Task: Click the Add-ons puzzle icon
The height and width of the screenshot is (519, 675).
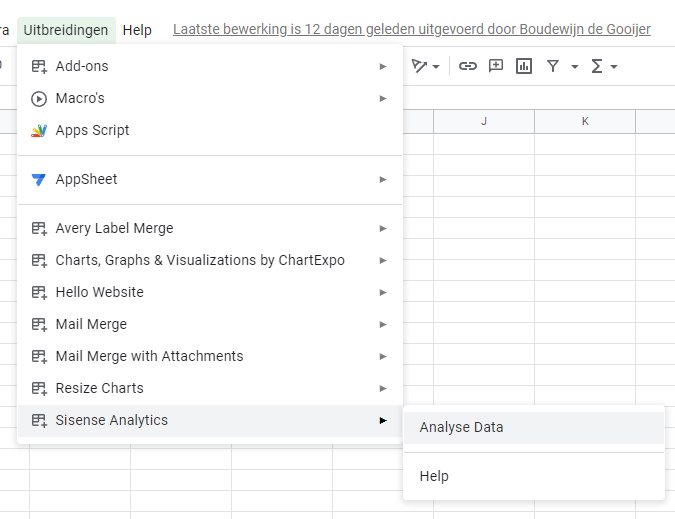Action: coord(39,66)
